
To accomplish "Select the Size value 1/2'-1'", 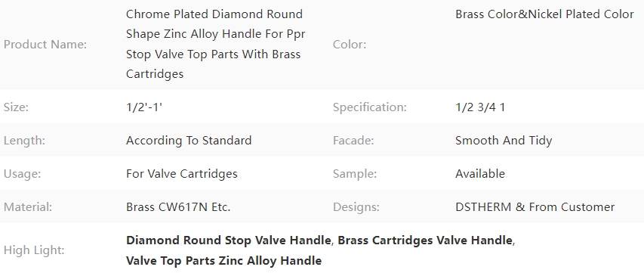I will tap(144, 107).
